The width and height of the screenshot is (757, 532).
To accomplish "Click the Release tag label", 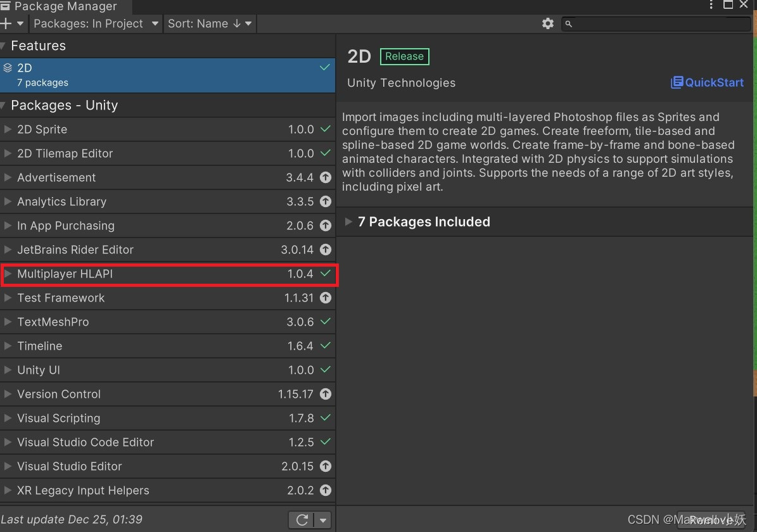I will pyautogui.click(x=405, y=56).
